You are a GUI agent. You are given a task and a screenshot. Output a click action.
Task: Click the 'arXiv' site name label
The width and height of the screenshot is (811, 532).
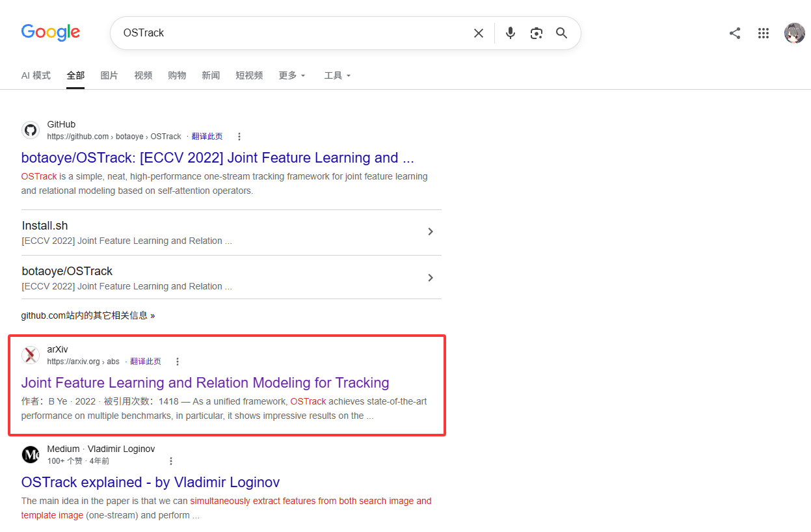click(x=57, y=349)
